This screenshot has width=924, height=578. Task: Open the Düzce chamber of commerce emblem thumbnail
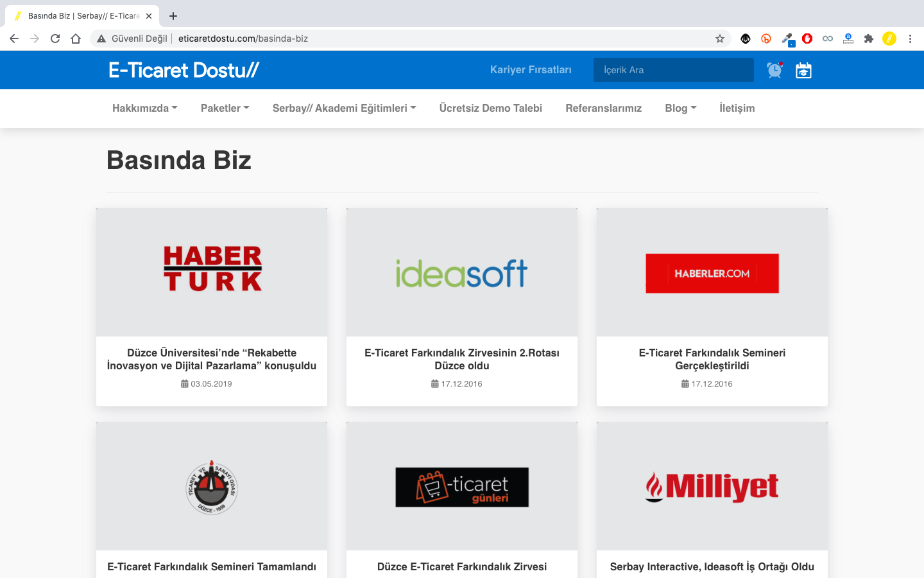[212, 486]
